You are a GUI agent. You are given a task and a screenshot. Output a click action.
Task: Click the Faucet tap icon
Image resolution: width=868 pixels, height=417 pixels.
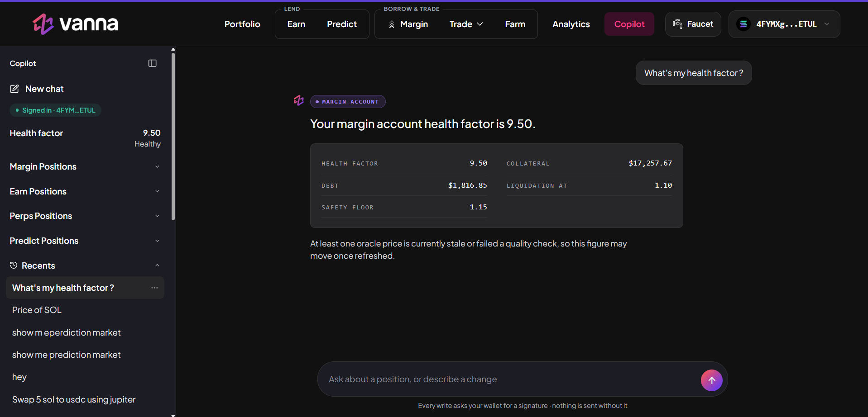pos(677,24)
